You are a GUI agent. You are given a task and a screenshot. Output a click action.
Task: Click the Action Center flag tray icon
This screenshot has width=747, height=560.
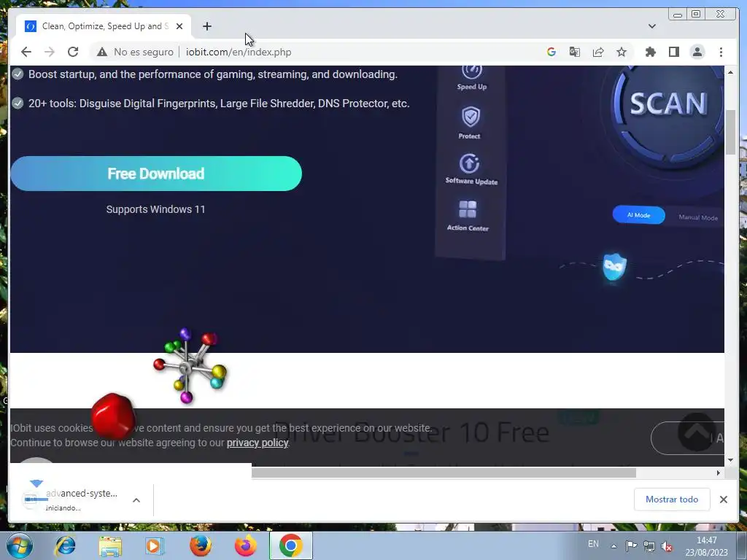[631, 545]
